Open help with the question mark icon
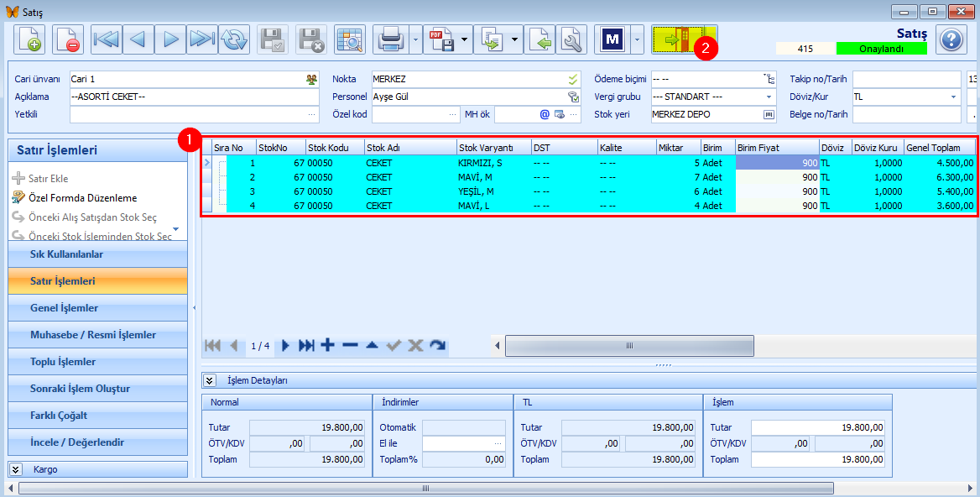 click(951, 40)
